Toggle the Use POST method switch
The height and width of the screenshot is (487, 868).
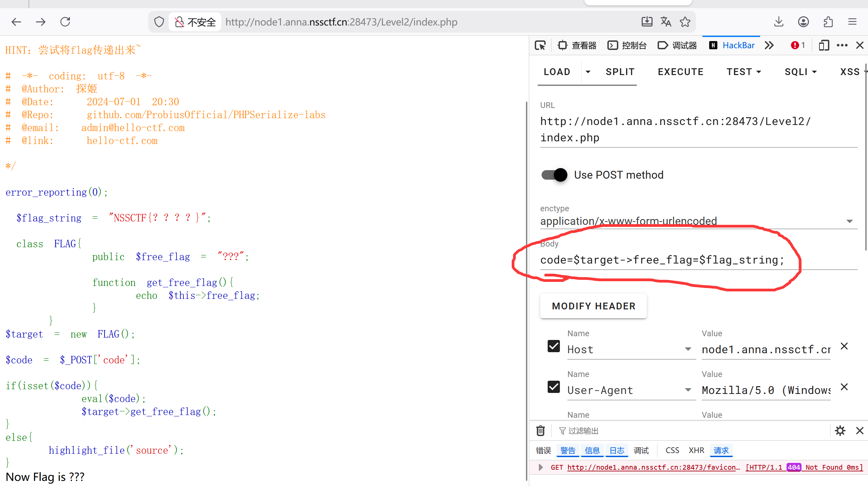pos(554,175)
